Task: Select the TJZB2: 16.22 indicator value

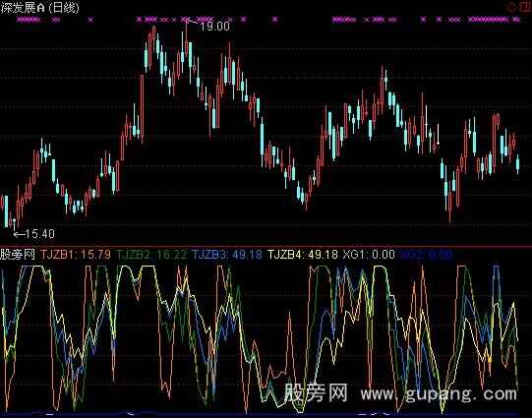Action: point(151,254)
